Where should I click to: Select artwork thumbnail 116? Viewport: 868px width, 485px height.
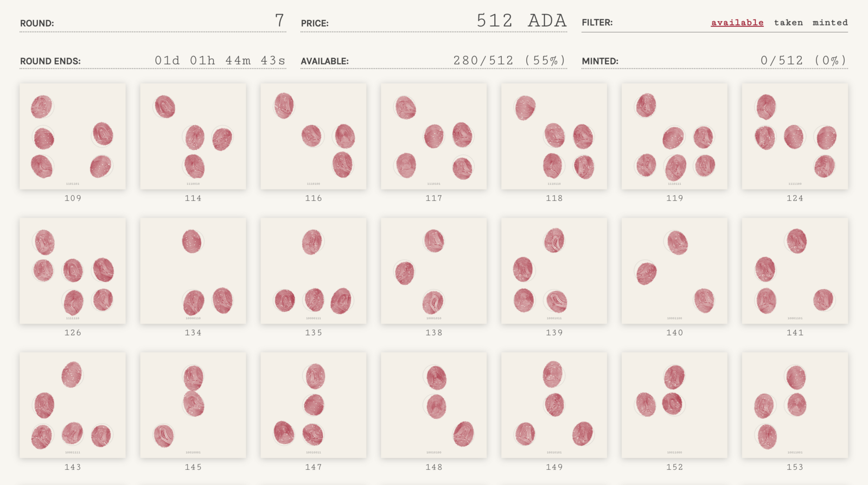(314, 136)
